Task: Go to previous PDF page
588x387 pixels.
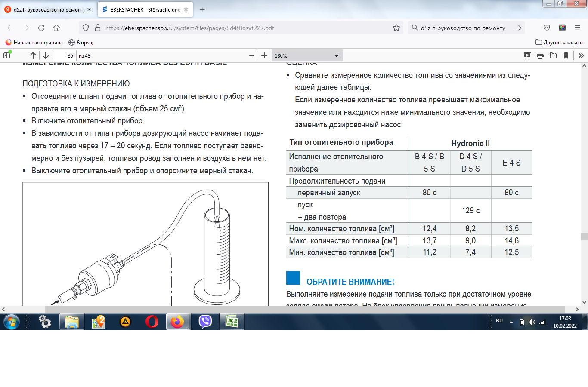Action: point(33,55)
